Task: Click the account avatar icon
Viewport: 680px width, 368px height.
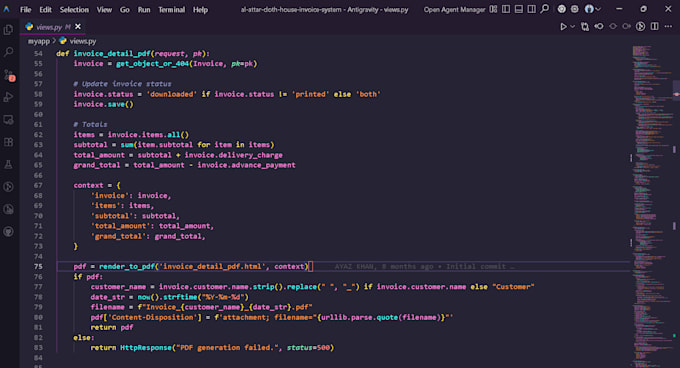Action: click(589, 9)
